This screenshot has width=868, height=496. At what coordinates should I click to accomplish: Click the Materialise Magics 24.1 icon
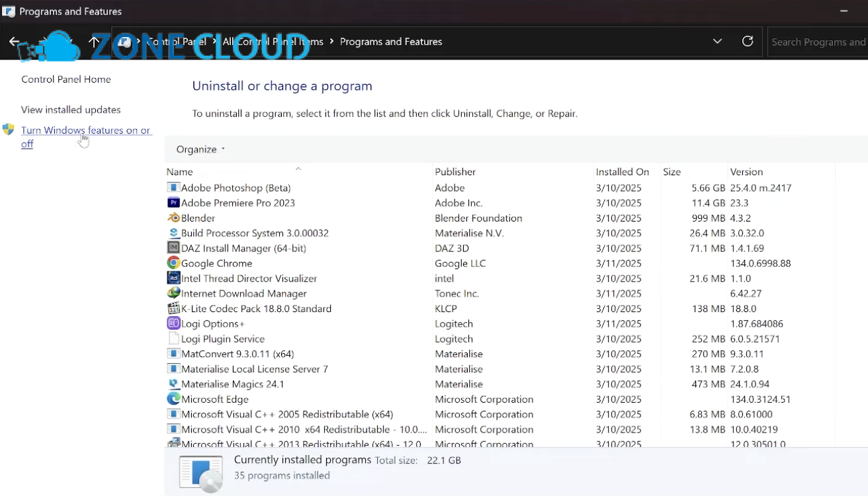[173, 384]
